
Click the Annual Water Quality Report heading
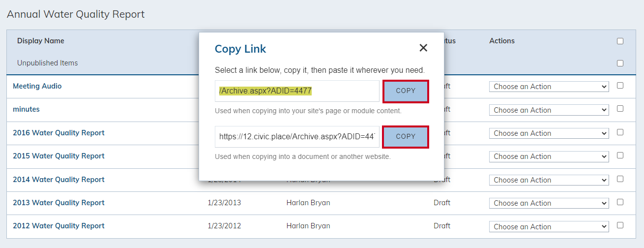(76, 14)
